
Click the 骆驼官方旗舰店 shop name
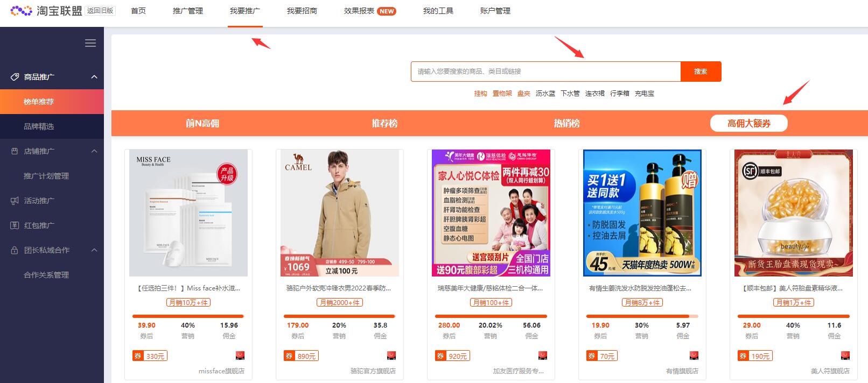coord(373,371)
